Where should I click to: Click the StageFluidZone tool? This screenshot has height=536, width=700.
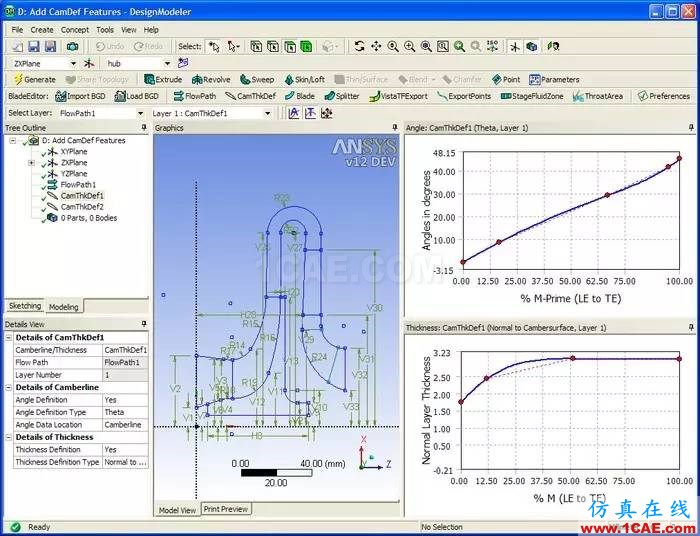coord(532,96)
